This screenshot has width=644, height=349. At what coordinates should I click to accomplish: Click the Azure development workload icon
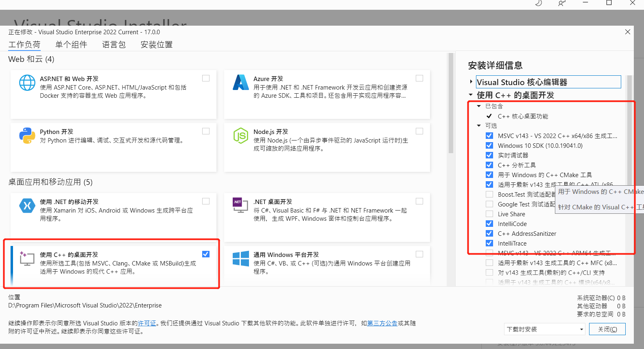click(x=241, y=82)
